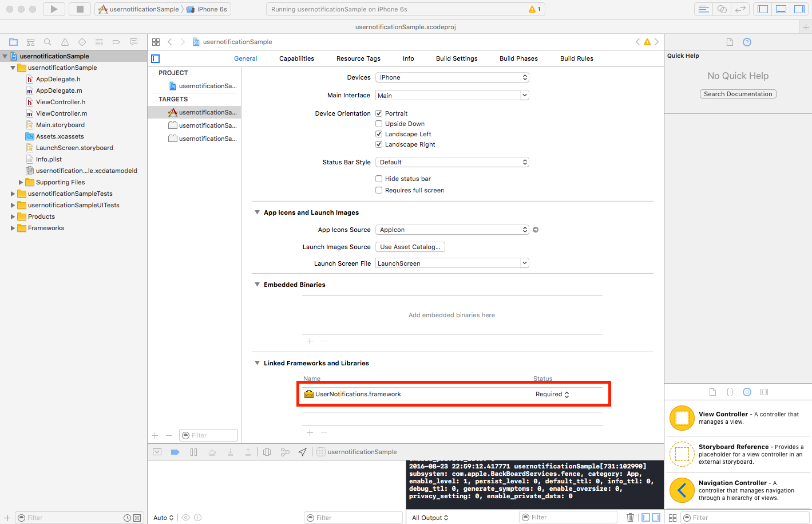Collapse App Icons and Launch Images section

coord(257,212)
